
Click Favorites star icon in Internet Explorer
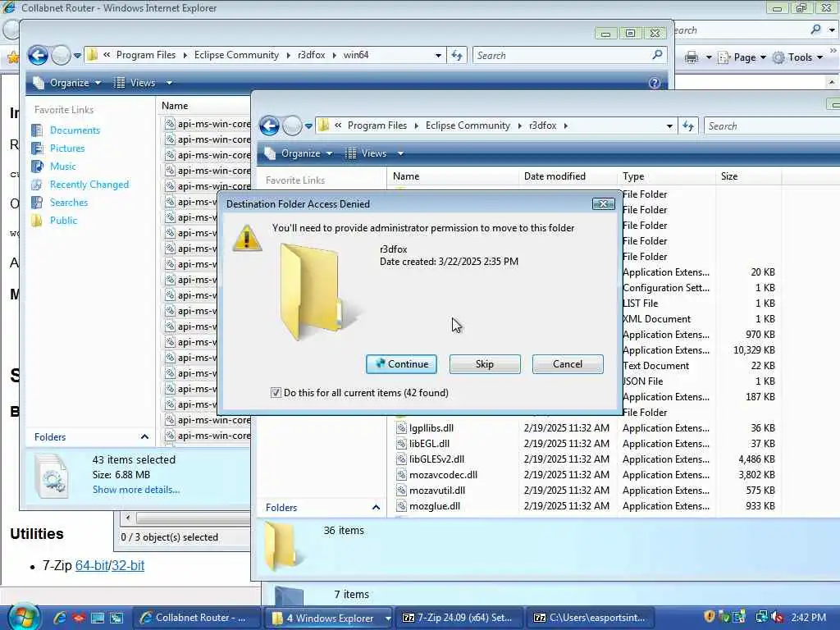pos(13,57)
